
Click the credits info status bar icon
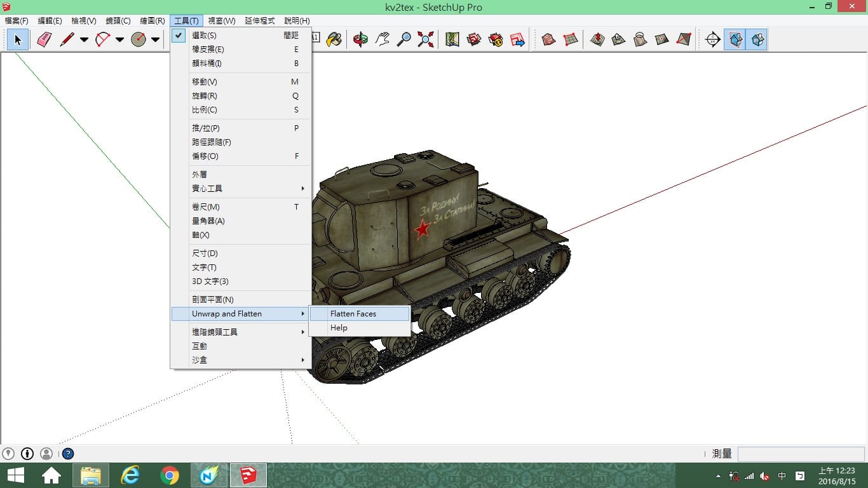tap(27, 454)
